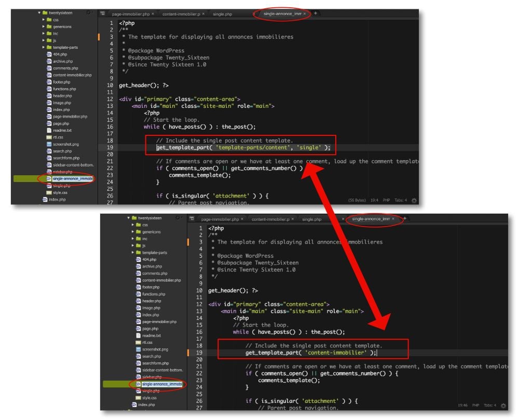519x420 pixels.
Task: Expand the genericons folder in lower sidebar
Action: [x=133, y=232]
